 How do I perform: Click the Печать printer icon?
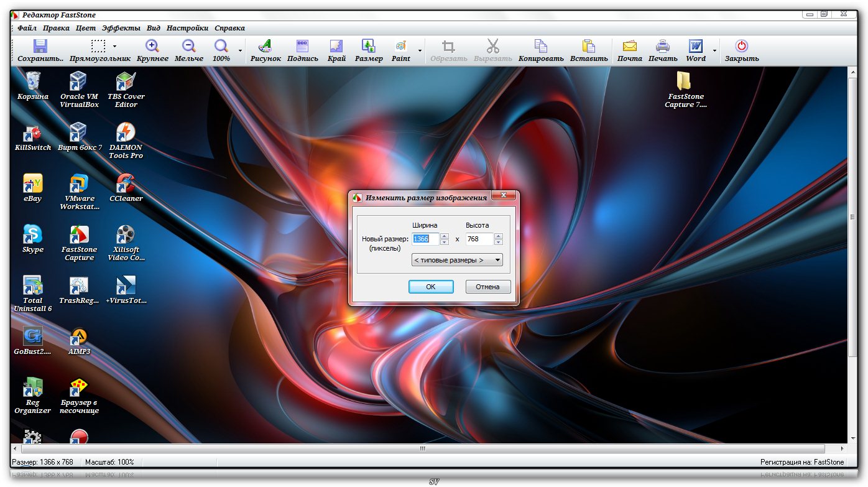[663, 47]
